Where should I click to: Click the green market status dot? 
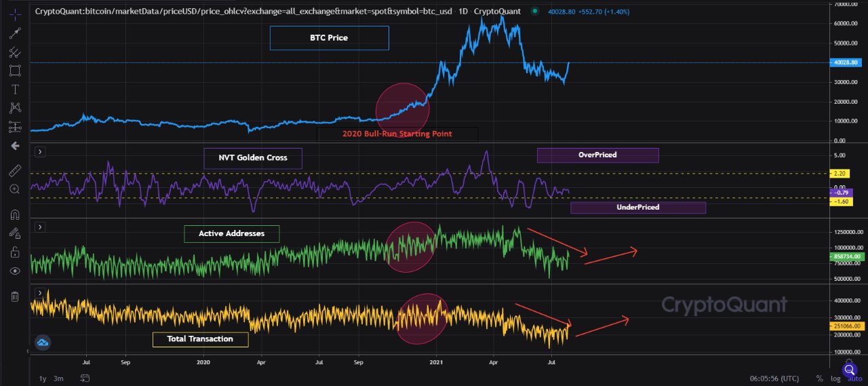535,12
